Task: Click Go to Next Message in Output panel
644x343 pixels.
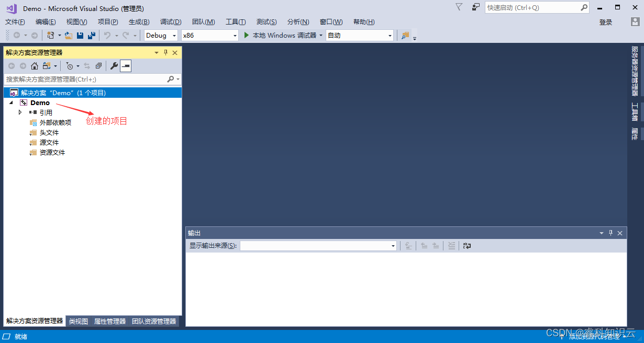Action: pyautogui.click(x=435, y=246)
